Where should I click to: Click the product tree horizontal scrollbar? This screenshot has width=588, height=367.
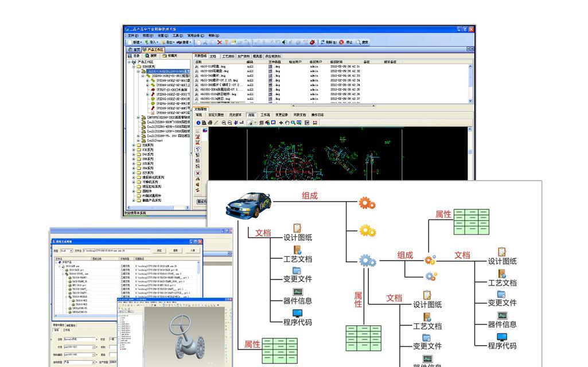159,208
